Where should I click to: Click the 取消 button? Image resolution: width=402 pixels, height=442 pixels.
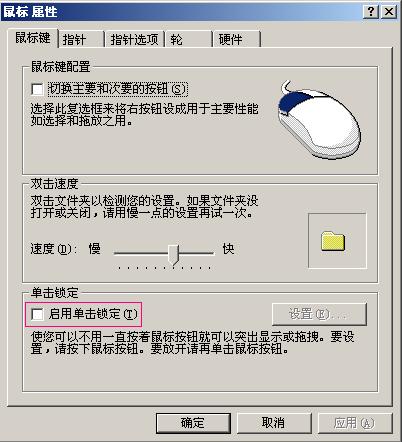[x=274, y=423]
